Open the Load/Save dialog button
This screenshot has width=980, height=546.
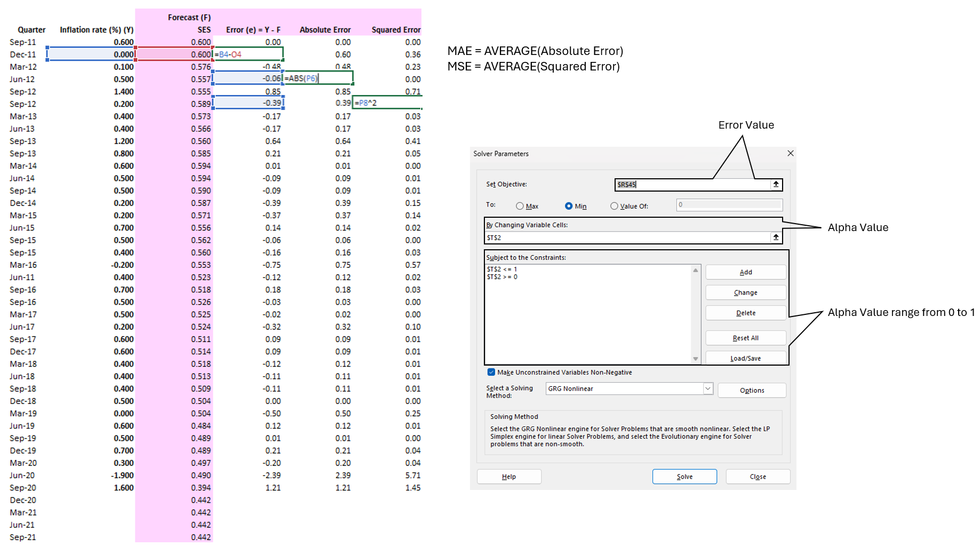click(746, 358)
